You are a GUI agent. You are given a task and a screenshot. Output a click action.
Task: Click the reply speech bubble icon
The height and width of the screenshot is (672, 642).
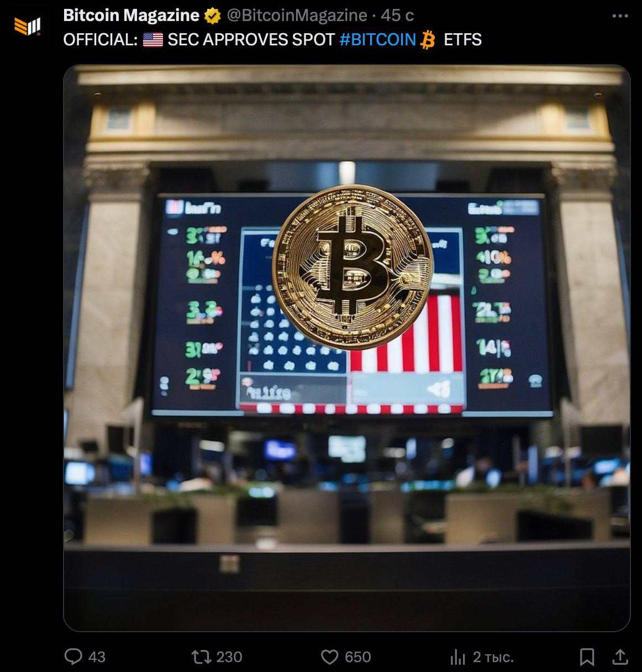coord(73,657)
